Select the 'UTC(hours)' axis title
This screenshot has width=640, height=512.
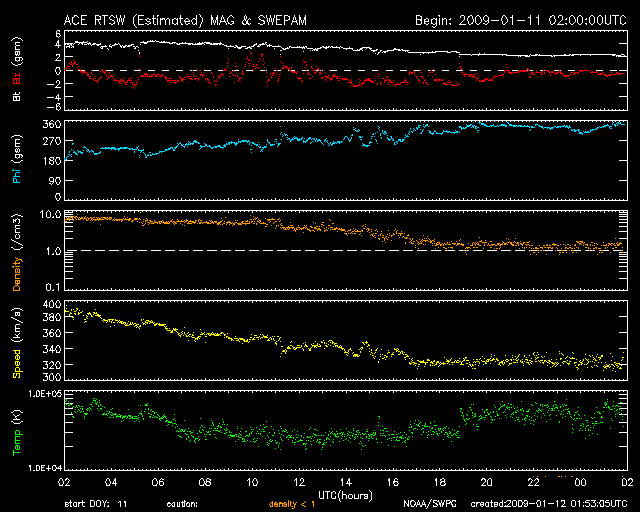click(x=345, y=496)
